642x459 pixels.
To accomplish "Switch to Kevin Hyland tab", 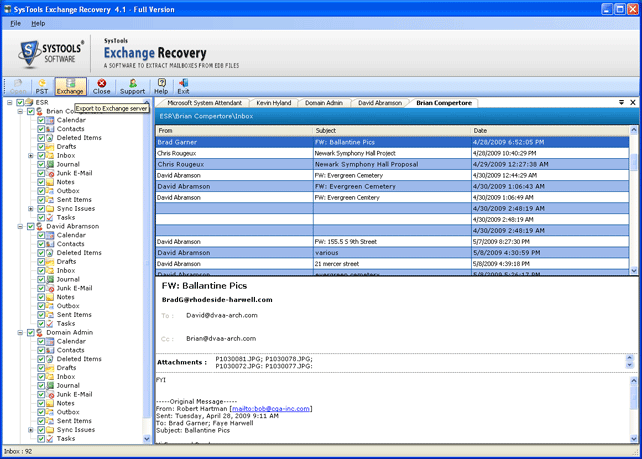I will 274,103.
